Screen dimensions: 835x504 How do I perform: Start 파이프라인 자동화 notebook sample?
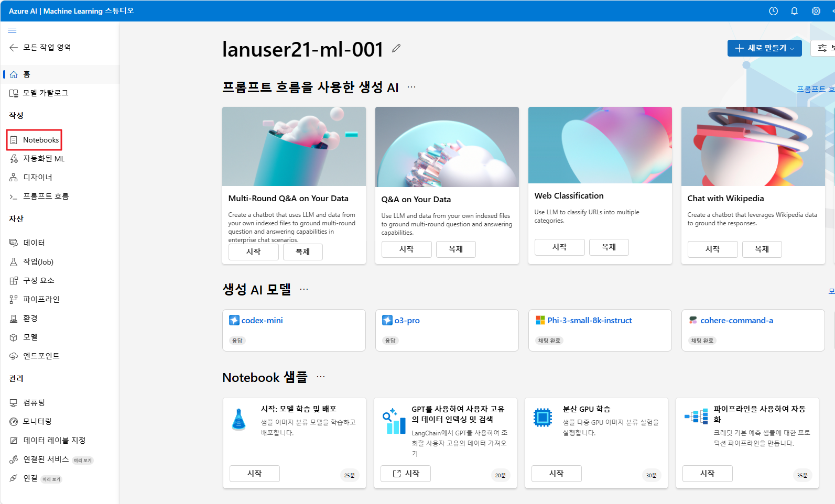click(x=708, y=474)
